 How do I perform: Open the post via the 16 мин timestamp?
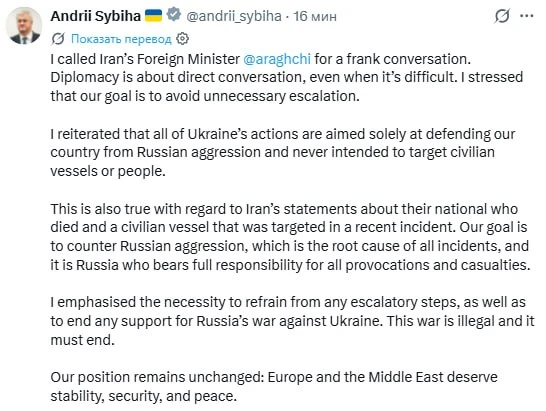click(x=315, y=16)
